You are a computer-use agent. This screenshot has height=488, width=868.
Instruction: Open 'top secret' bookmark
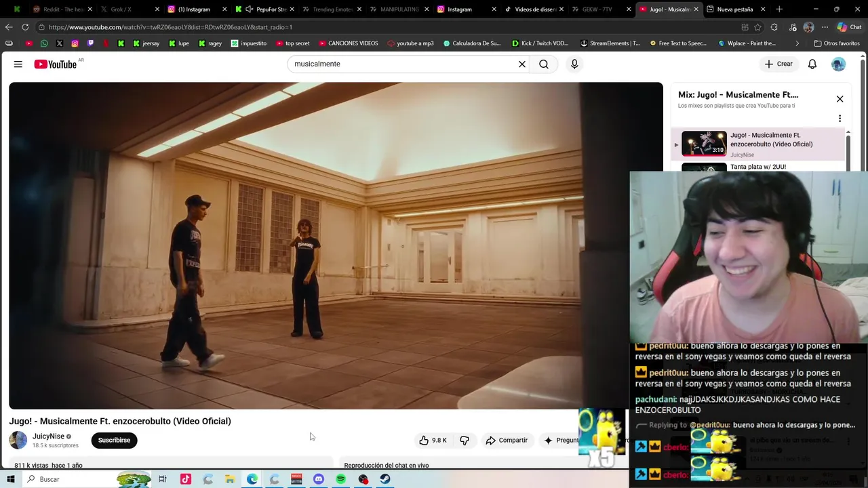[292, 43]
